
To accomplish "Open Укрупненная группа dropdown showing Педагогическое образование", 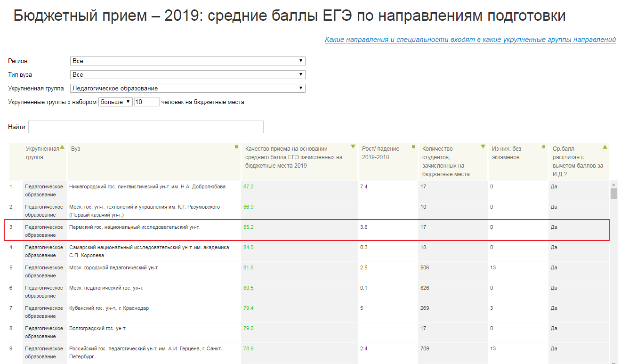I will tap(187, 89).
